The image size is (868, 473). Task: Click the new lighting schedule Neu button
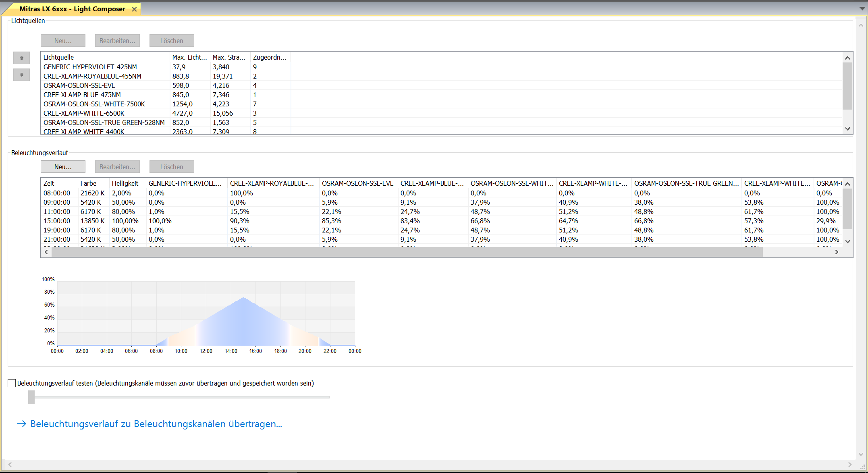tap(63, 167)
